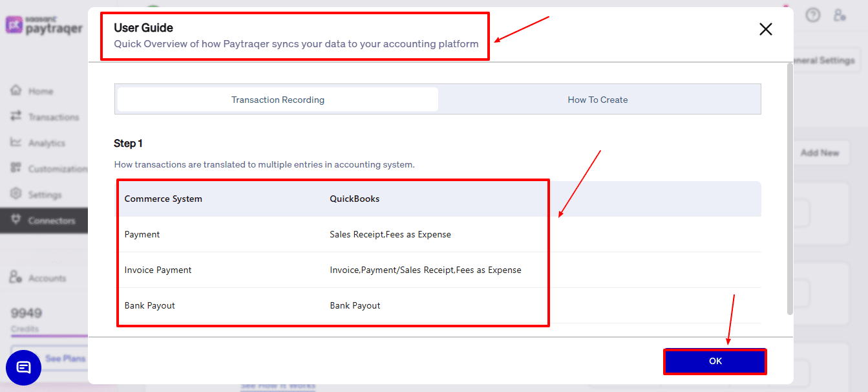This screenshot has width=868, height=392.
Task: Click the 9949 credits value
Action: point(26,313)
